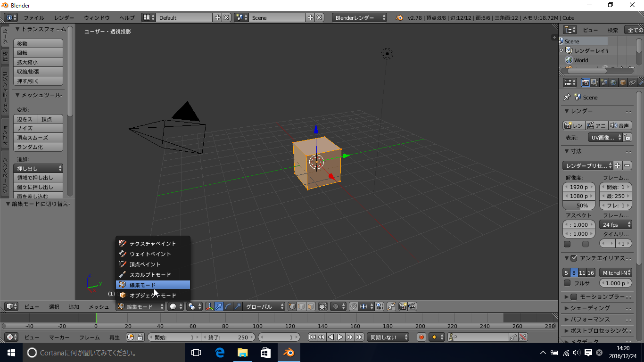
Task: Open the Render properties camera tab
Action: click(585, 82)
